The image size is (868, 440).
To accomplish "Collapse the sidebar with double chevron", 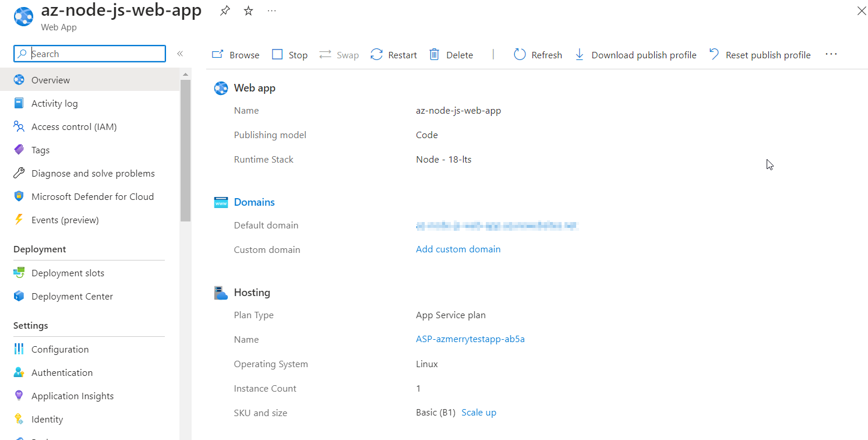I will 180,54.
